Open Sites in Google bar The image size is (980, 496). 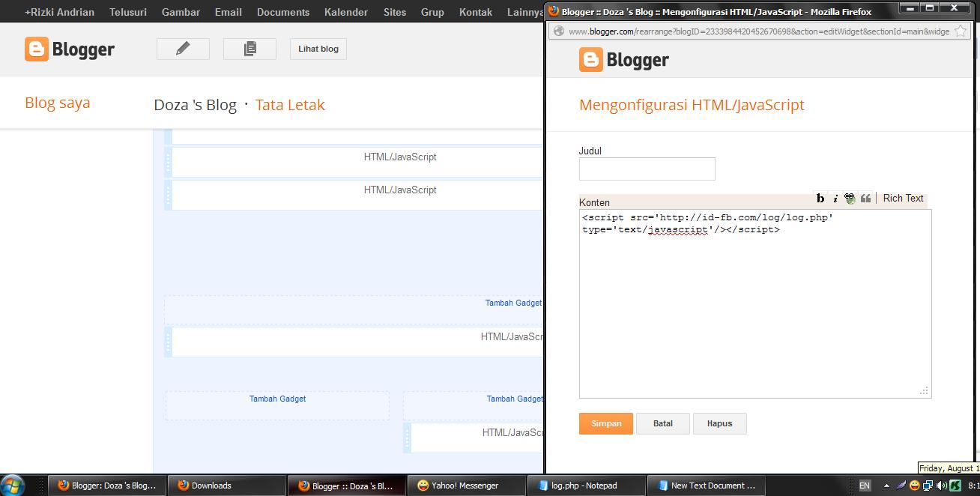coord(395,12)
